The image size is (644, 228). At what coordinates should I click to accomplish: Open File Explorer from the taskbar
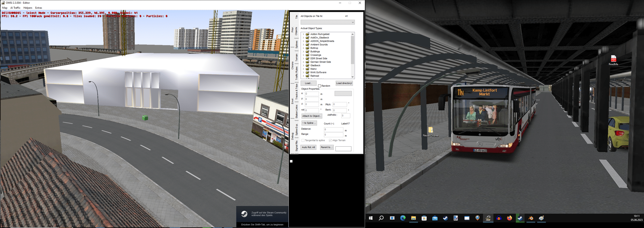click(x=414, y=218)
